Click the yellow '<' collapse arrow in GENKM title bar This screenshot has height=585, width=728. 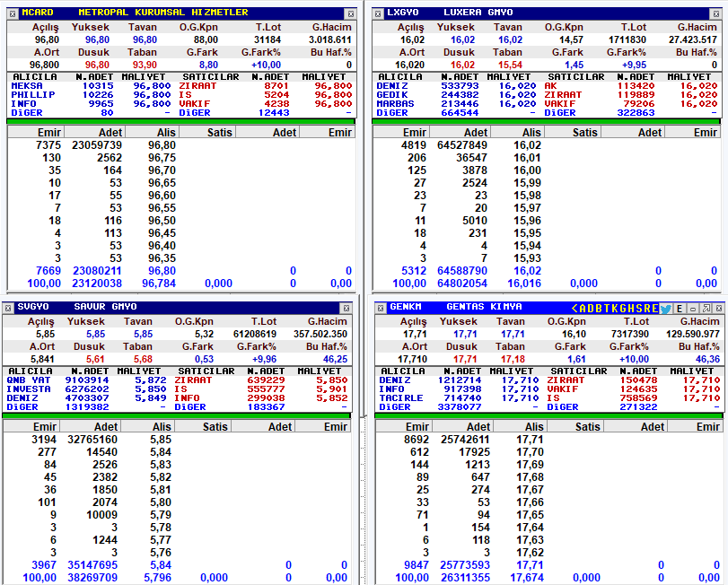[575, 309]
